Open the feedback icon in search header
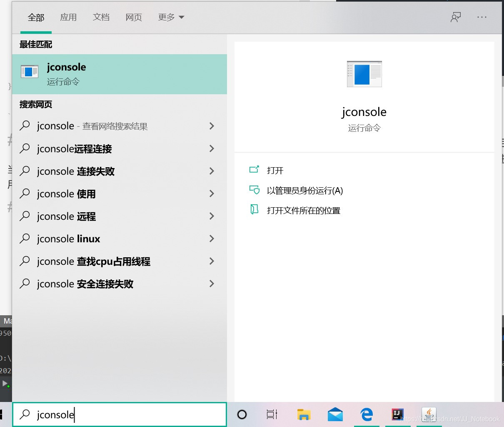Screen dimensions: 504x427 pos(456,17)
